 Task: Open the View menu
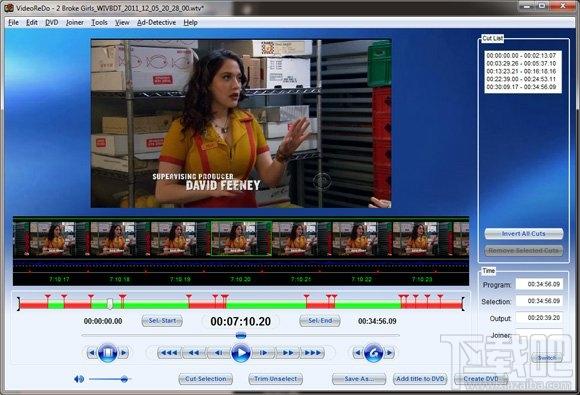pos(122,23)
